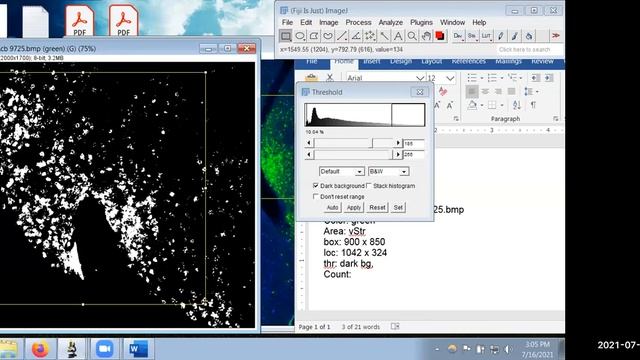Screen dimensions: 640x360
Task: Select the Pencil tool in Fiji
Action: [x=500, y=36]
